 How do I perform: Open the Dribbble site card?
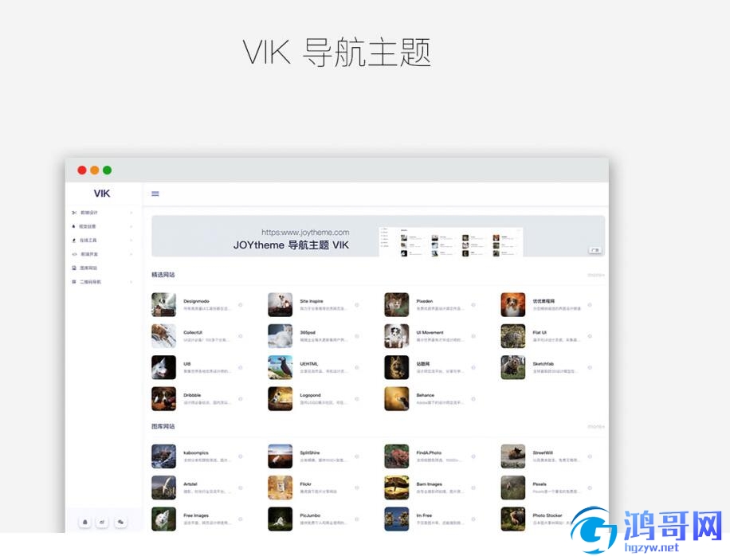pos(198,399)
